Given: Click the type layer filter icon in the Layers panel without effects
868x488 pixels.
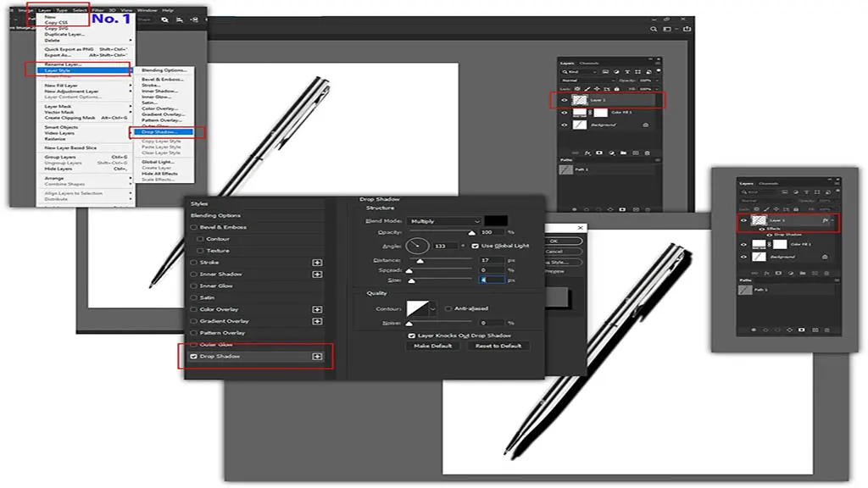Looking at the screenshot, I should point(627,72).
